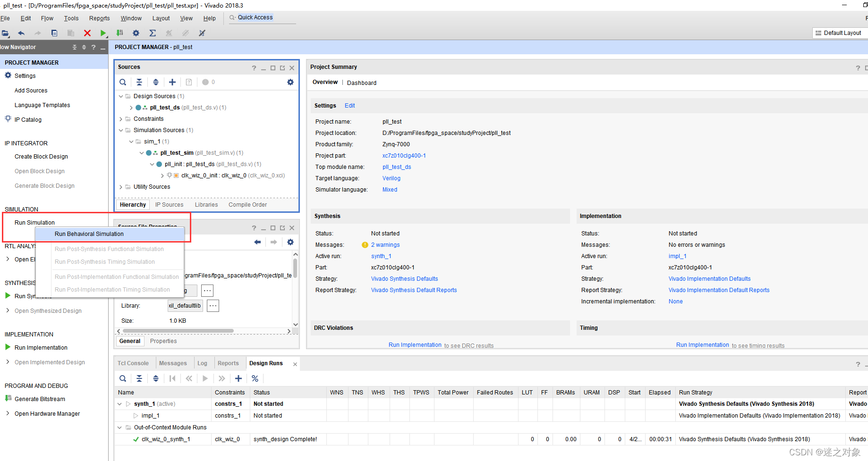
Task: Expand all in Flow Navigator header
Action: pyautogui.click(x=84, y=47)
